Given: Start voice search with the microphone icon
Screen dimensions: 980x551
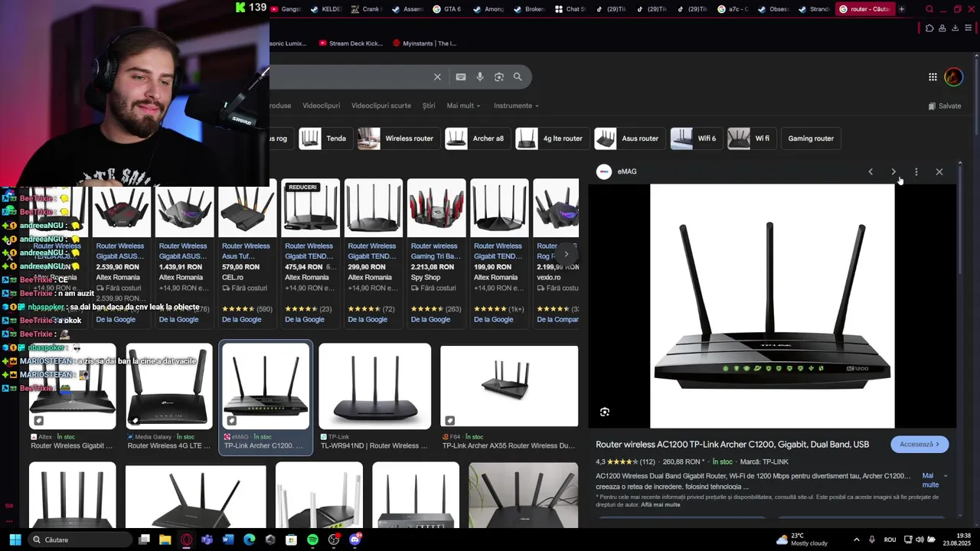Looking at the screenshot, I should pyautogui.click(x=480, y=77).
